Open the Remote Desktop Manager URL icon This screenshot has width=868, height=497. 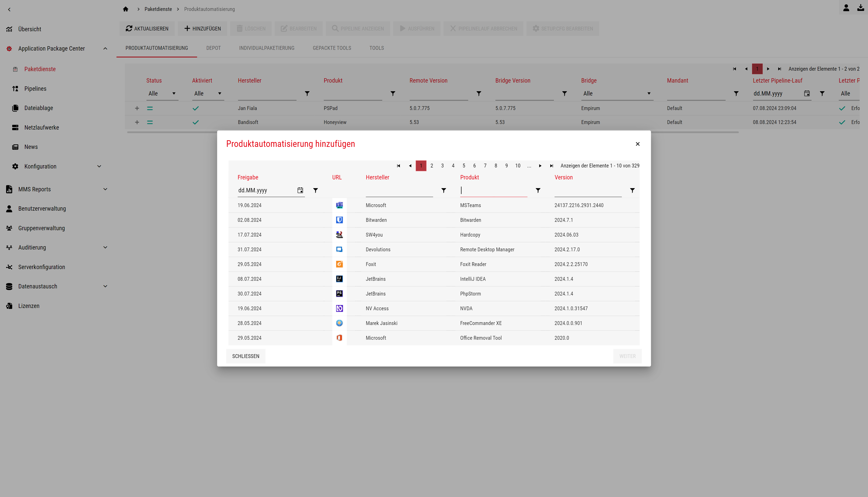[x=339, y=249]
